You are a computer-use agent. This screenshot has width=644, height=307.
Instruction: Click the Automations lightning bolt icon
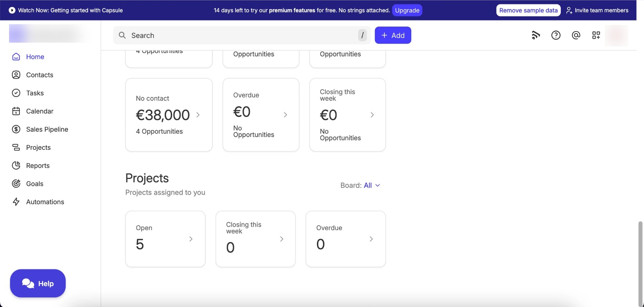coord(16,202)
